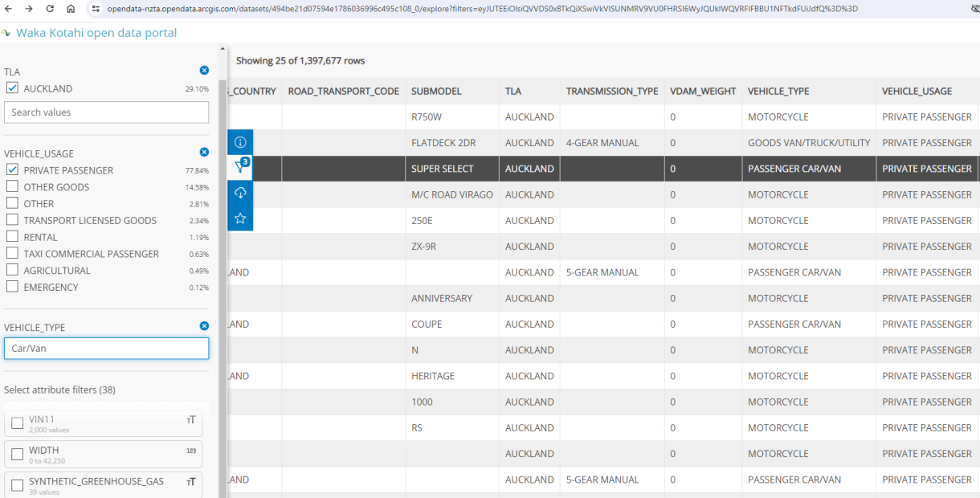
Task: Click the star favorite icon
Action: pos(240,218)
